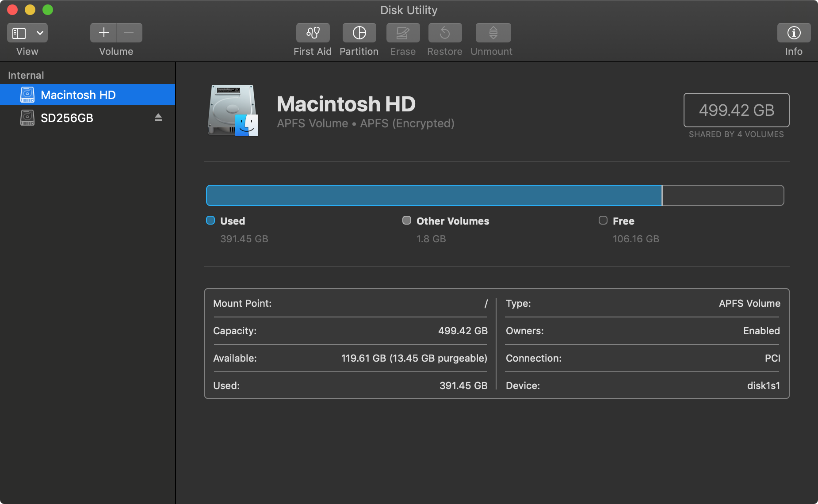Click the Erase toolbar icon
The height and width of the screenshot is (504, 818).
[403, 33]
